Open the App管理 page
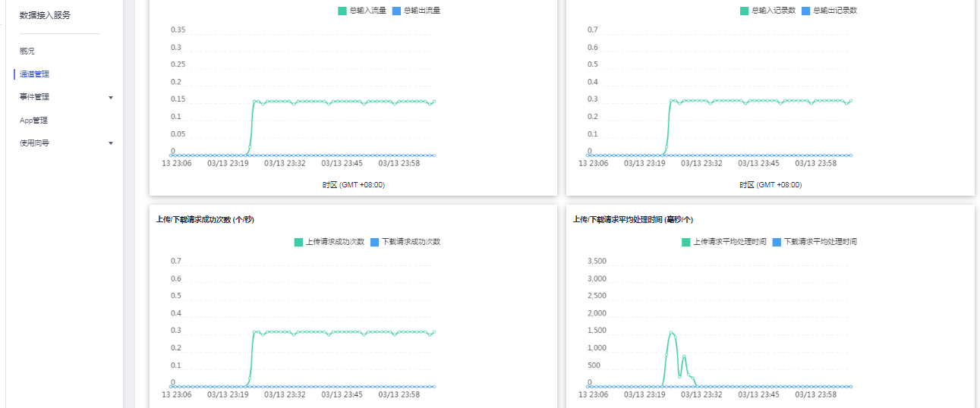This screenshot has width=980, height=408. pyautogui.click(x=33, y=120)
